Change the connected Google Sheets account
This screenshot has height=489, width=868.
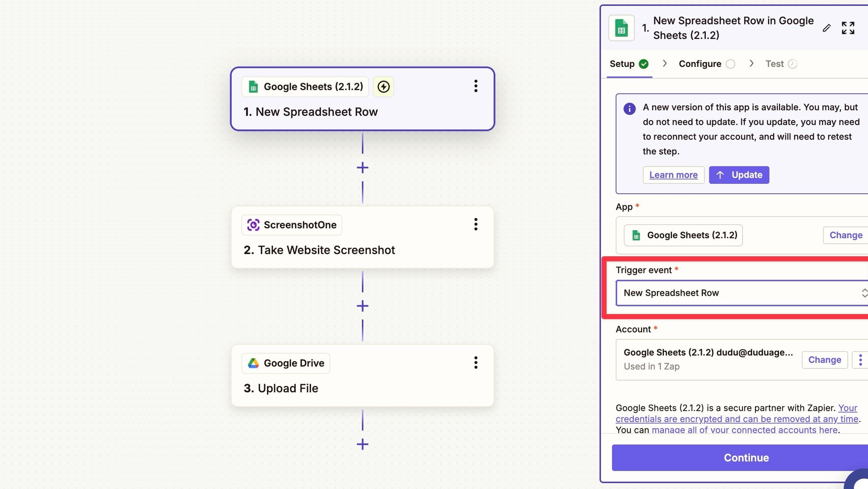825,360
